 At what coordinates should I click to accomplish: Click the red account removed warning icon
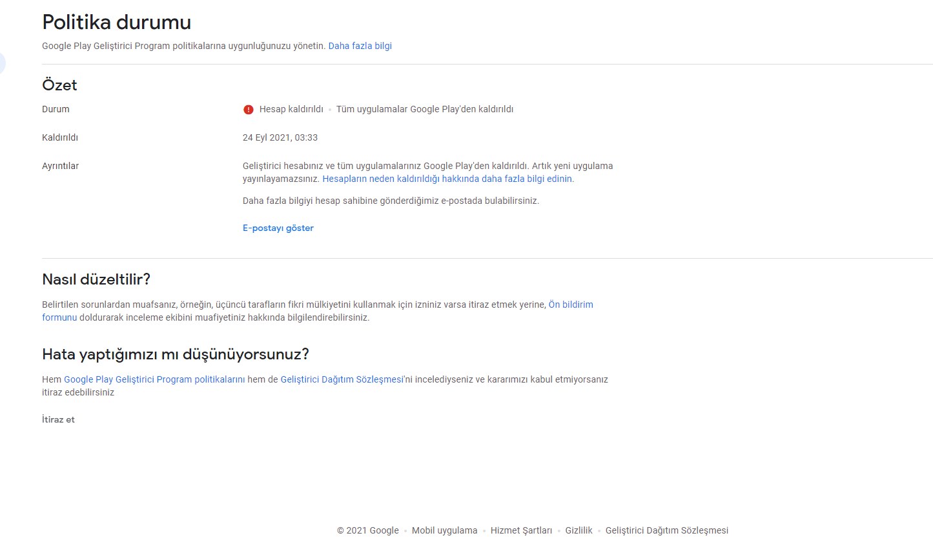pyautogui.click(x=249, y=110)
